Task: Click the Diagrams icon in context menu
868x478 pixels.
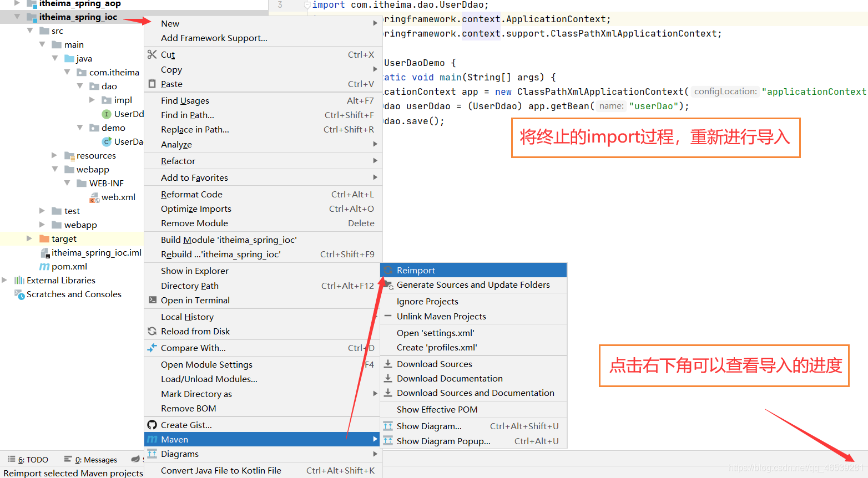Action: point(152,454)
